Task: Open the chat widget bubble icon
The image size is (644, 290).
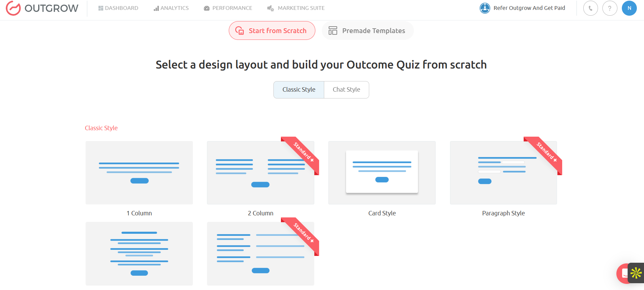Action: (x=623, y=273)
